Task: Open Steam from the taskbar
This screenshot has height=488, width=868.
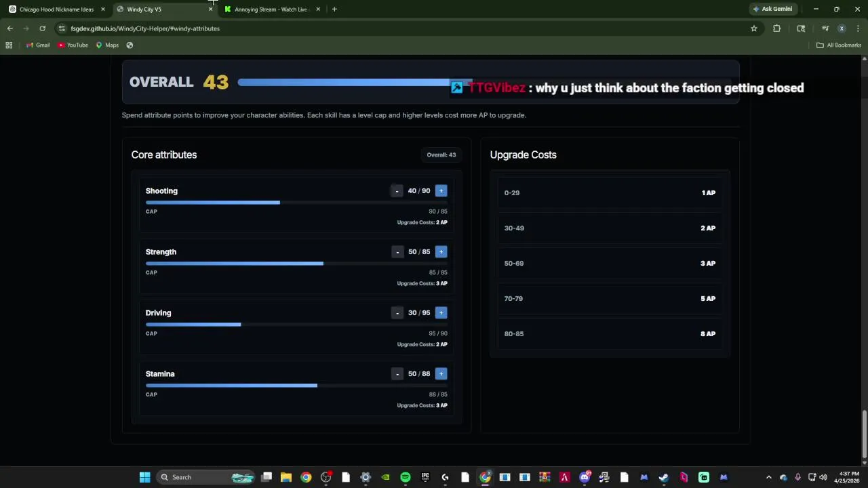Action: [664, 477]
